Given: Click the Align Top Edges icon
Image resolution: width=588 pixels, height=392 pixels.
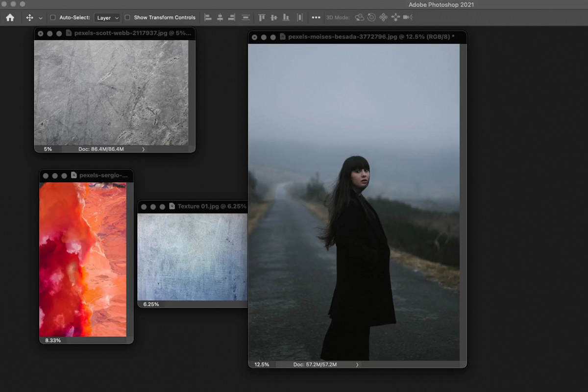Looking at the screenshot, I should pos(261,17).
